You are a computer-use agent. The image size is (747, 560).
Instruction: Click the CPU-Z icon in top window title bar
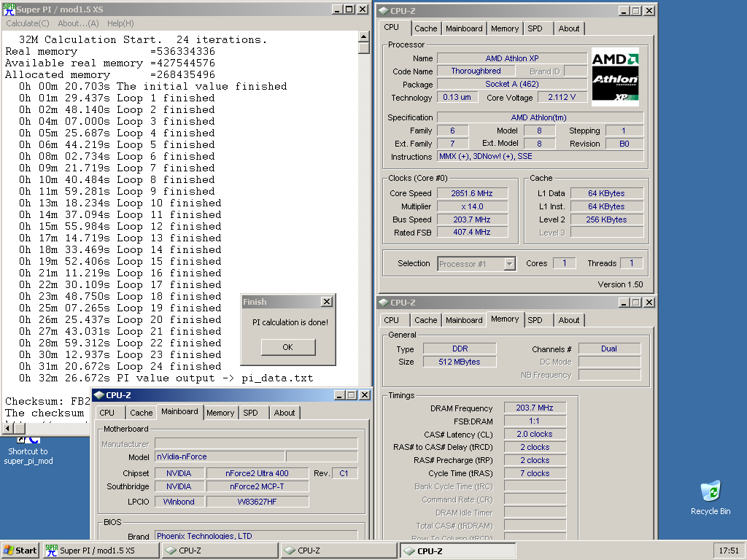click(384, 10)
